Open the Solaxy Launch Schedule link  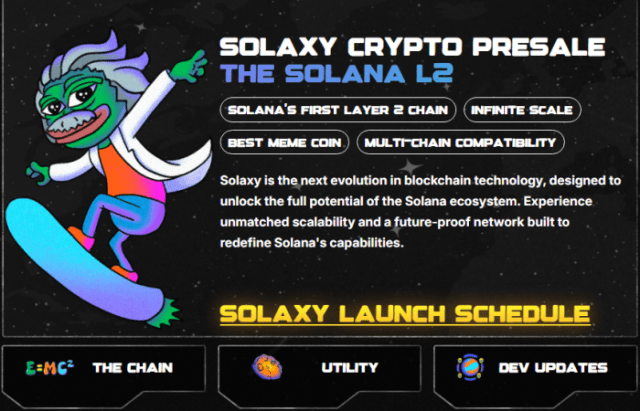pyautogui.click(x=404, y=313)
